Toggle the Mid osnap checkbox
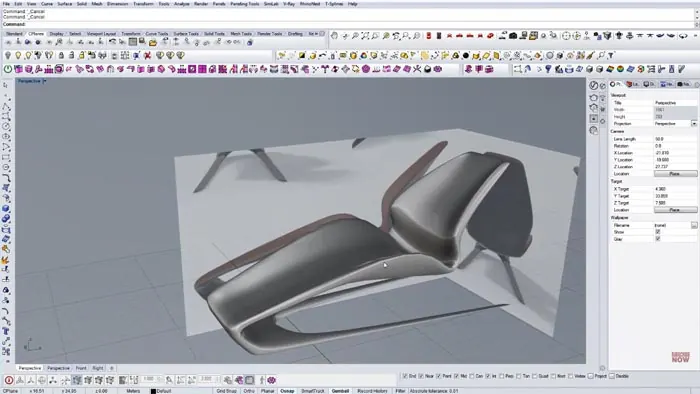The image size is (700, 394). (x=457, y=376)
